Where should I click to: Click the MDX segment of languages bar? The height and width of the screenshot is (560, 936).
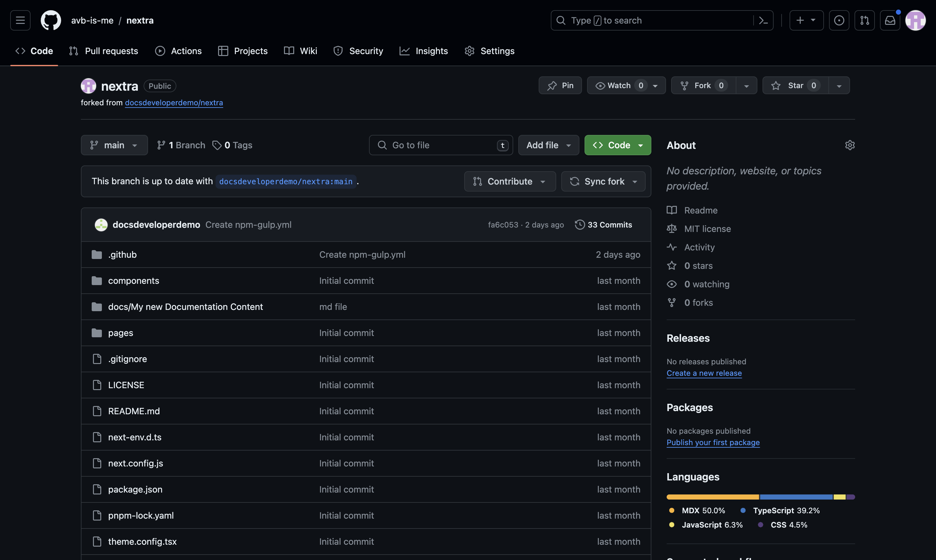713,497
